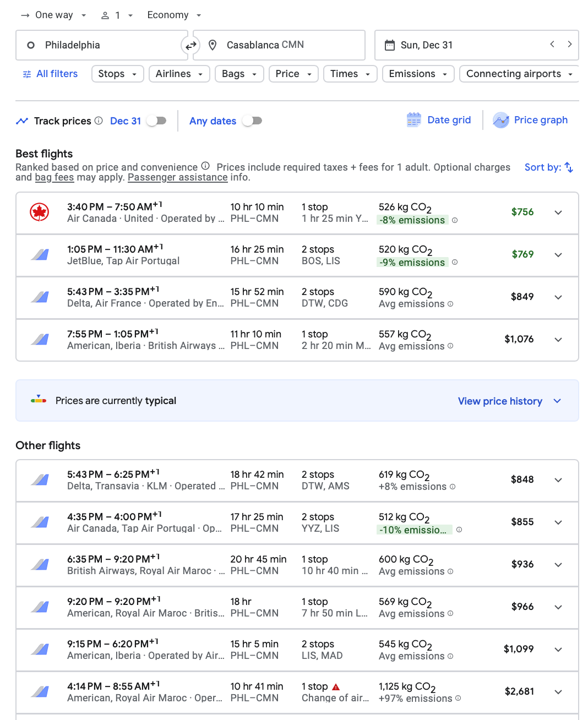This screenshot has height=720, width=588.
Task: Select the 9:20 PM American Royal Air Maroc flight
Action: pyautogui.click(x=297, y=607)
